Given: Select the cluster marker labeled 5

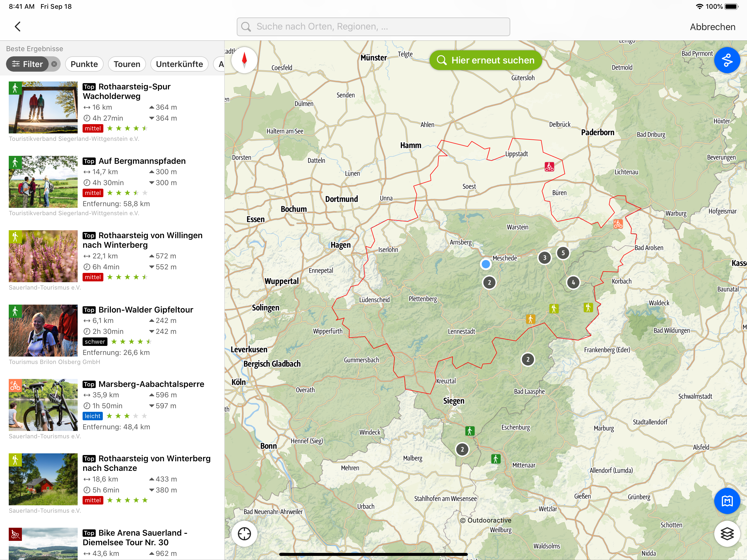Looking at the screenshot, I should (x=563, y=253).
